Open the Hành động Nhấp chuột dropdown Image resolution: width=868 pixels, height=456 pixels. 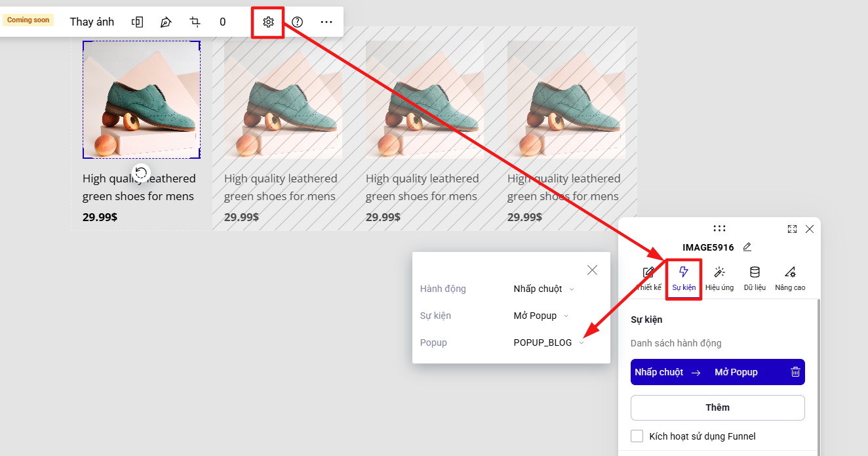click(x=543, y=289)
